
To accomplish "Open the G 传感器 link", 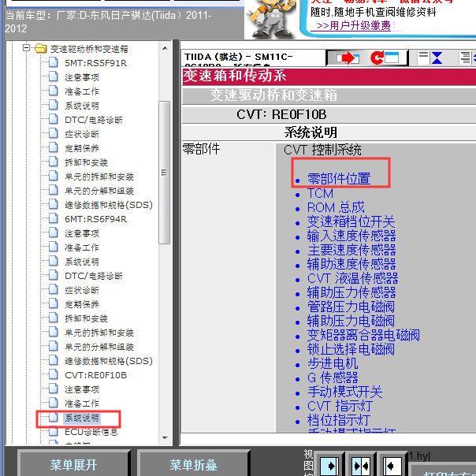I will [333, 377].
